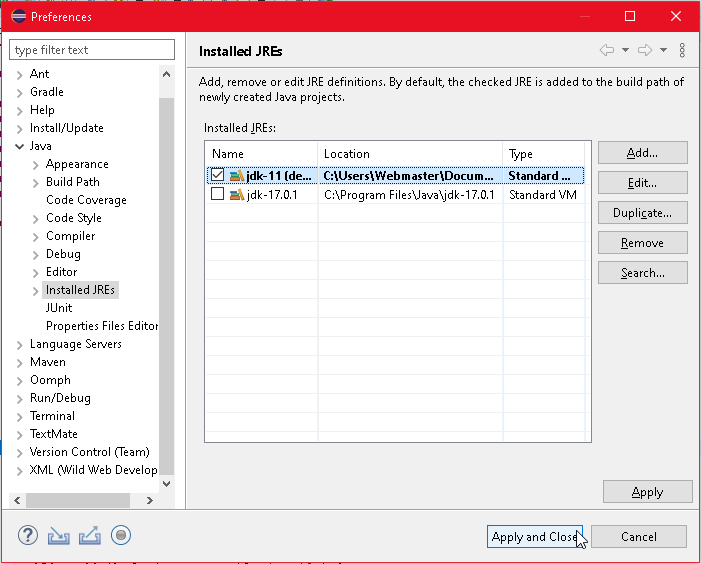Expand the Install/Update node
The image size is (701, 564).
(19, 129)
